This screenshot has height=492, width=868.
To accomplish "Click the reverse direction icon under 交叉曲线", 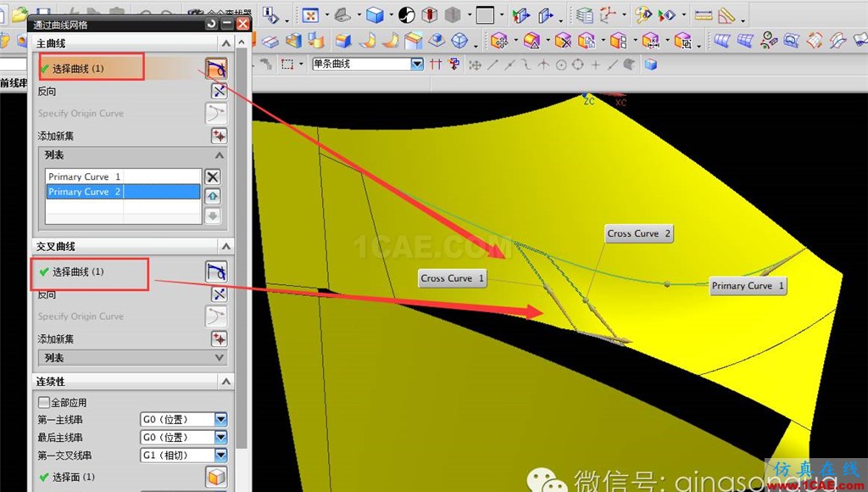I will pyautogui.click(x=220, y=294).
